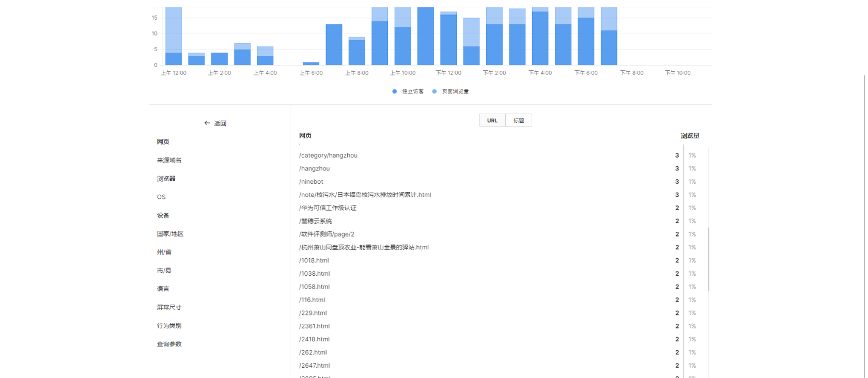Screen dimensions: 868x378
Task: Select 来源域名 in the sidebar
Action: pos(169,160)
